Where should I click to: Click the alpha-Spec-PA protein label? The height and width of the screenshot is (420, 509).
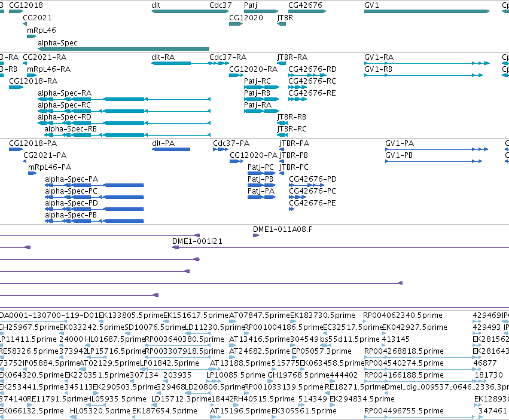71,179
